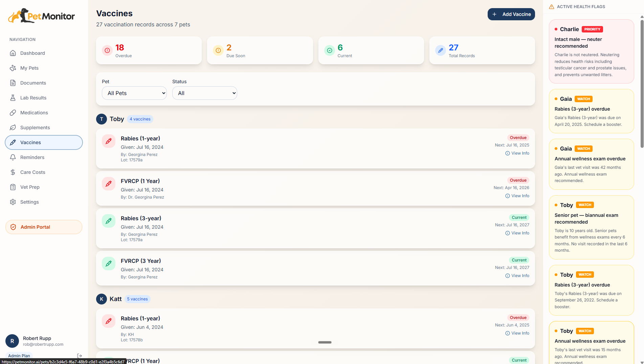644x364 pixels.
Task: View Info for Toby's FVRCP (3 Year)
Action: [517, 276]
